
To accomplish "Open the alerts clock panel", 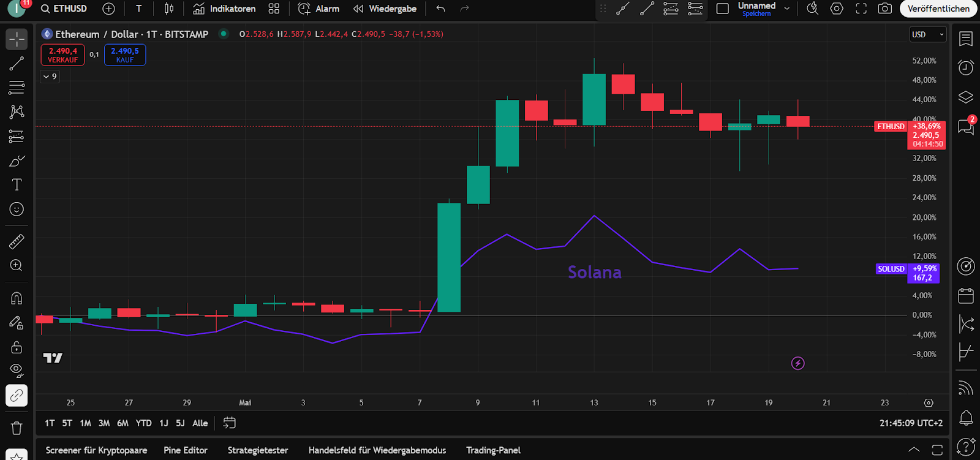I will click(x=966, y=67).
